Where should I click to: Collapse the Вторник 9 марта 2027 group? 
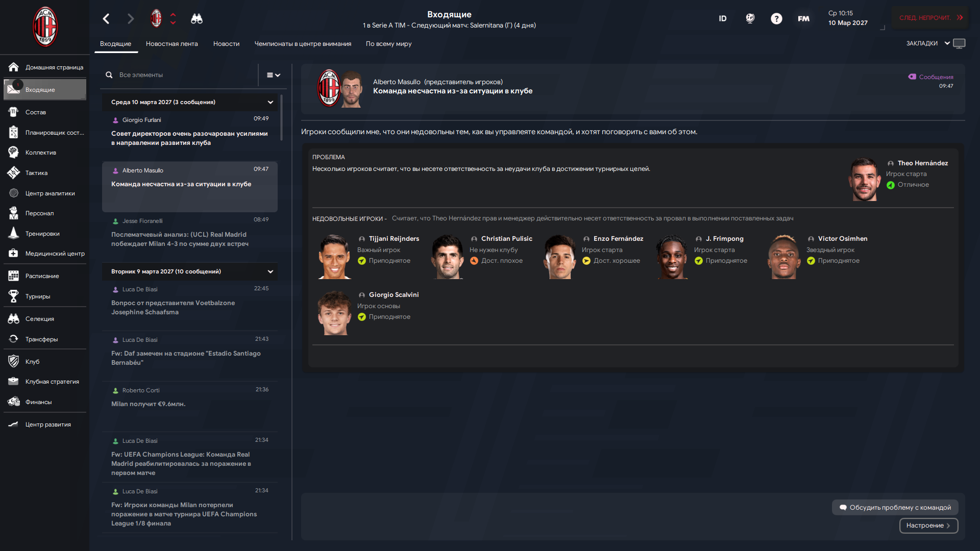[x=271, y=271]
